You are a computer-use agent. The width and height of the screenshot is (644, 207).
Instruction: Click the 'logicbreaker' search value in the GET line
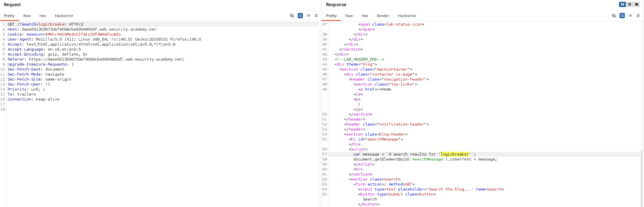[x=52, y=24]
